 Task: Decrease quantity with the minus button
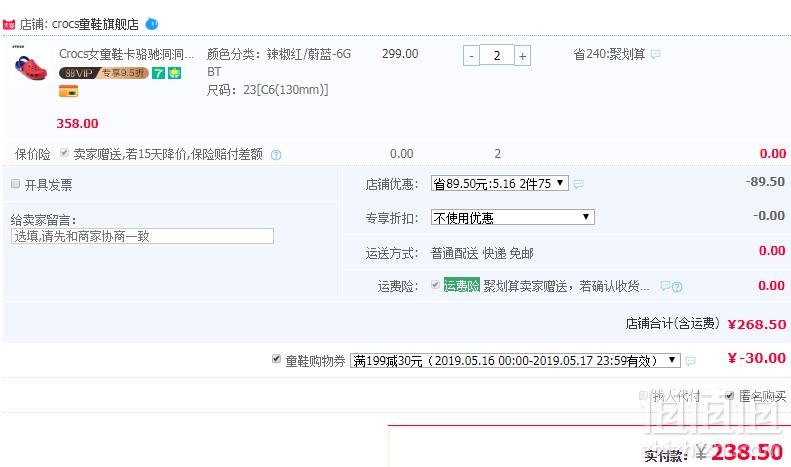(x=471, y=56)
